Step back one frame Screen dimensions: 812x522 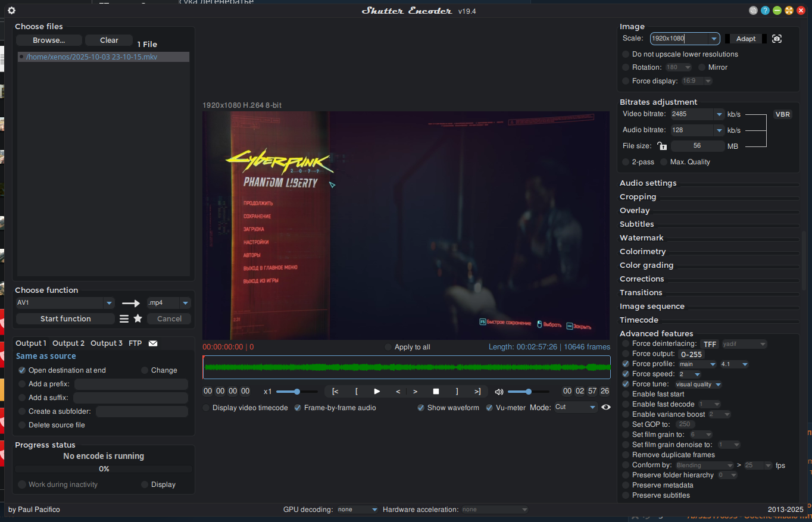coord(398,391)
